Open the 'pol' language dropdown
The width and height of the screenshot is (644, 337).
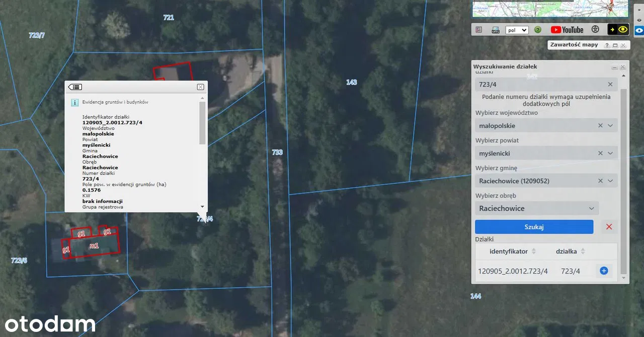(x=517, y=30)
